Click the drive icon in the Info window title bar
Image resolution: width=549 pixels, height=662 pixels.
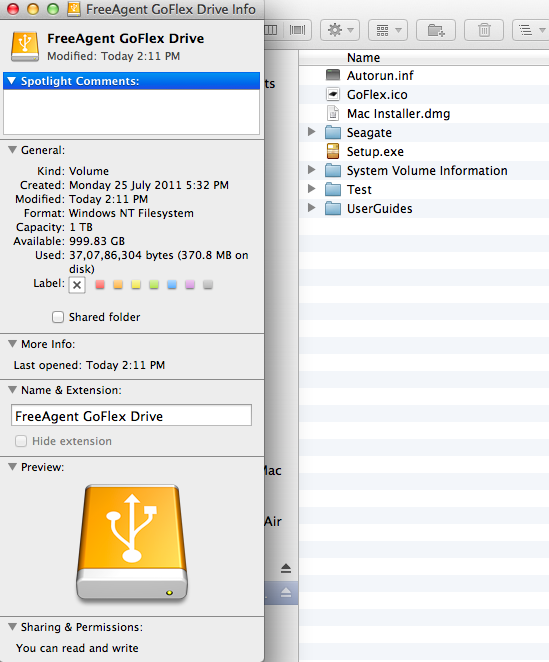coord(74,9)
